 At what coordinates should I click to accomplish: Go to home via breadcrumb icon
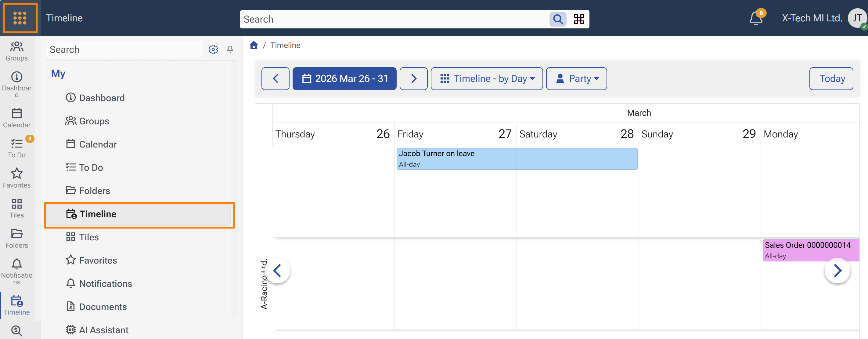tap(254, 45)
